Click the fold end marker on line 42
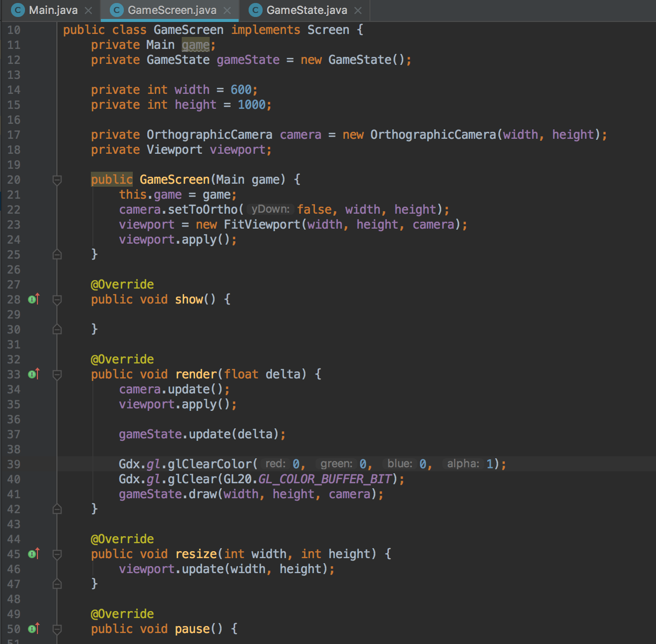The image size is (656, 644). click(x=57, y=509)
